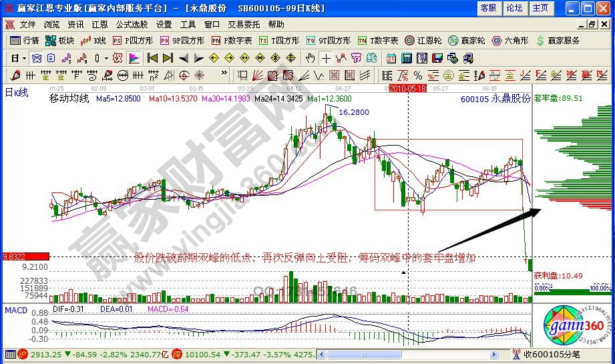615x364 pixels.
Task: Open the 板块 sector panel
Action: tap(60, 40)
